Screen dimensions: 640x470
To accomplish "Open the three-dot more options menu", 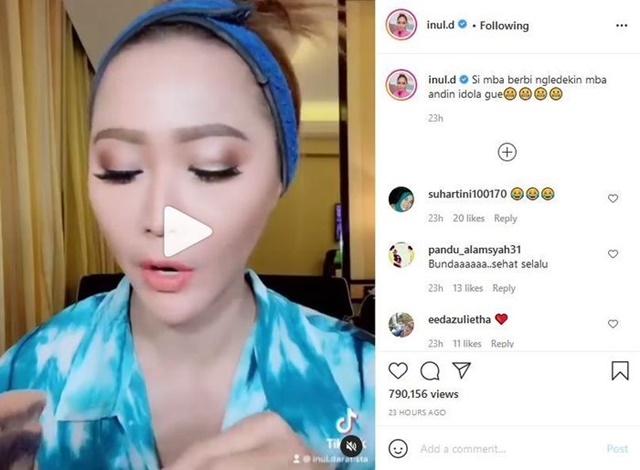I will click(x=621, y=25).
